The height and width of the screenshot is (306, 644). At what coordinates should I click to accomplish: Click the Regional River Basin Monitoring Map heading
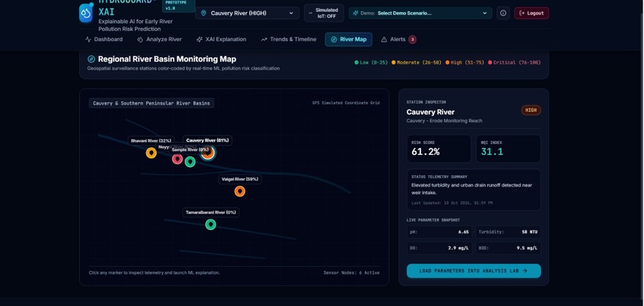point(167,59)
